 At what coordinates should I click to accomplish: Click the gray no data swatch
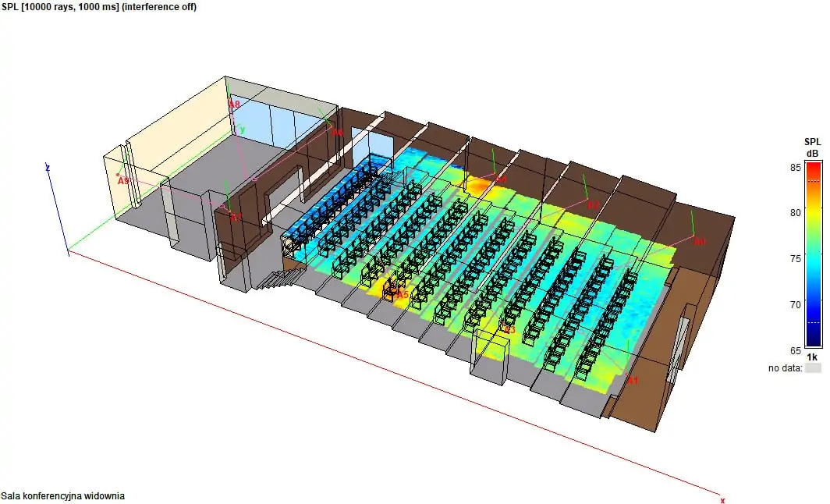(x=814, y=367)
